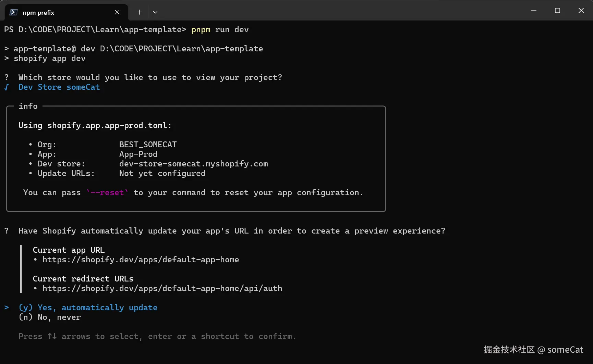Click the pink --reset flag text
Image resolution: width=593 pixels, height=364 pixels.
click(107, 192)
